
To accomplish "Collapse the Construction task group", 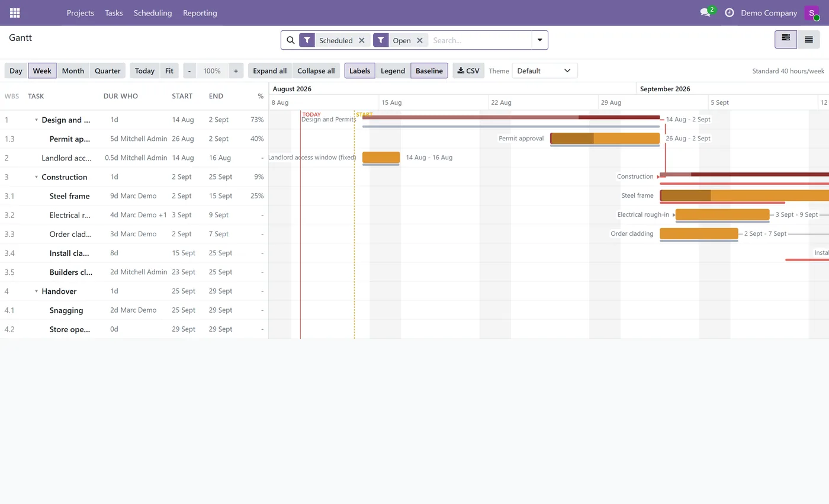I will click(36, 177).
